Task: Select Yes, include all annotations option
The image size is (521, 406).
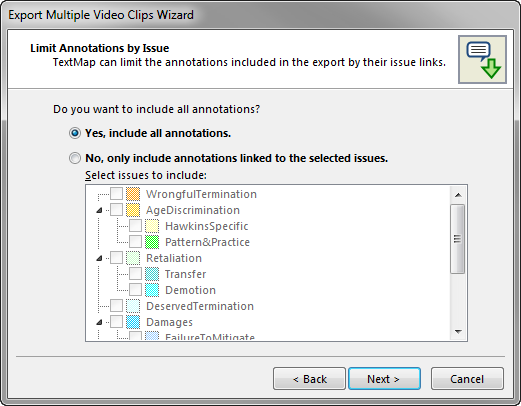Action: point(75,133)
